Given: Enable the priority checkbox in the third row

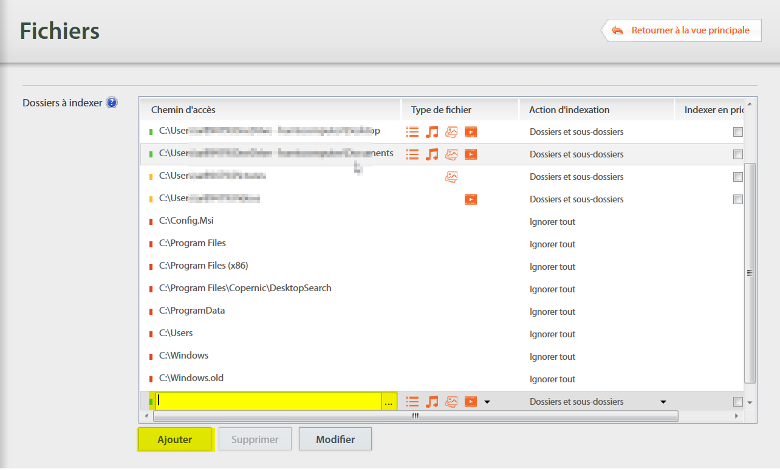Looking at the screenshot, I should [738, 177].
